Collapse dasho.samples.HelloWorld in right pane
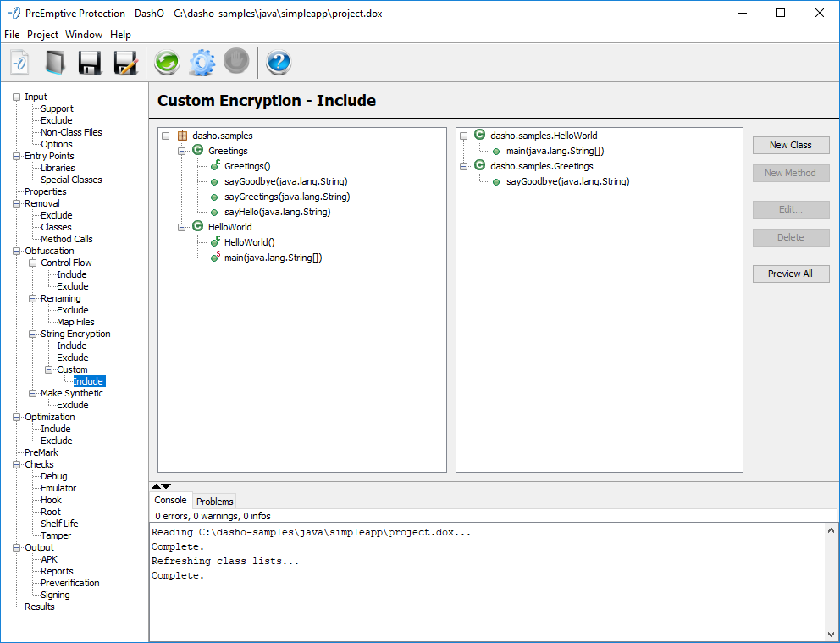This screenshot has width=840, height=643. tap(464, 136)
